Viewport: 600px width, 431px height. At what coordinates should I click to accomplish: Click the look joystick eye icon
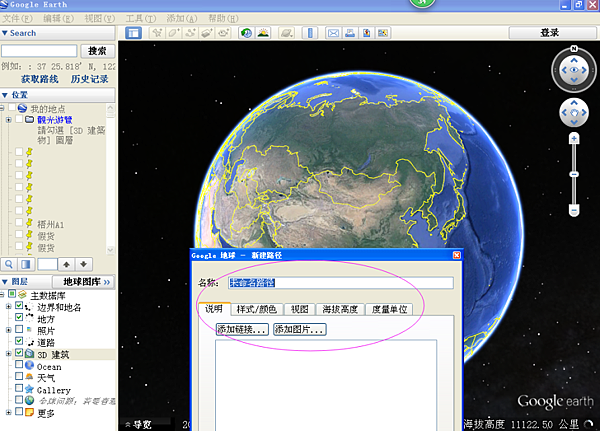[x=574, y=70]
